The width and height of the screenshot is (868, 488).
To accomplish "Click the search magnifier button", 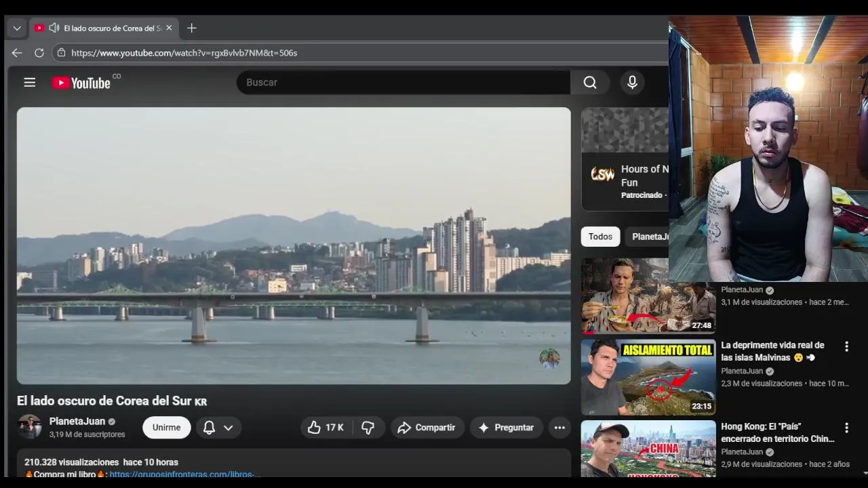I will coord(590,83).
